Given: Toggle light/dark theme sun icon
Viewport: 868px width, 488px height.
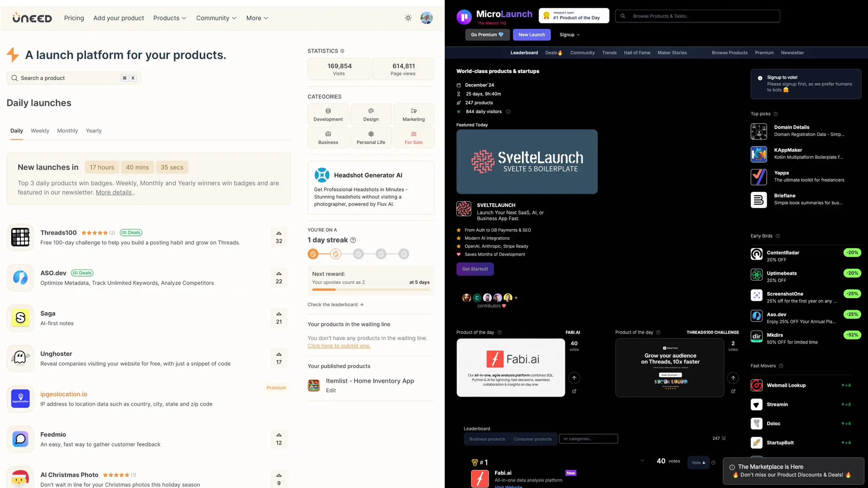Looking at the screenshot, I should [408, 18].
